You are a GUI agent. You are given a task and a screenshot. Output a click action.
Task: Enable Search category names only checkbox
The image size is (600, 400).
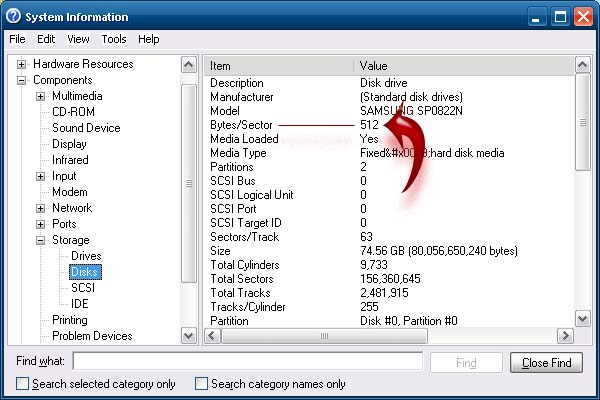[x=201, y=384]
